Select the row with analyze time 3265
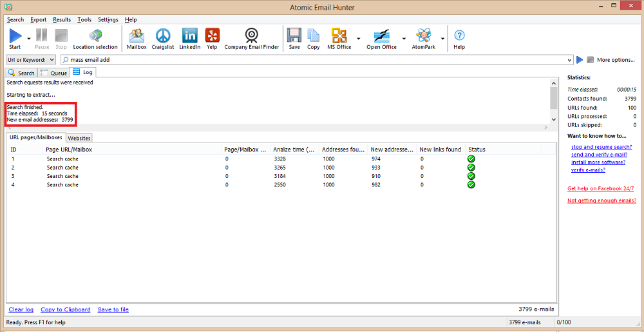This screenshot has height=332, width=644. 281,168
